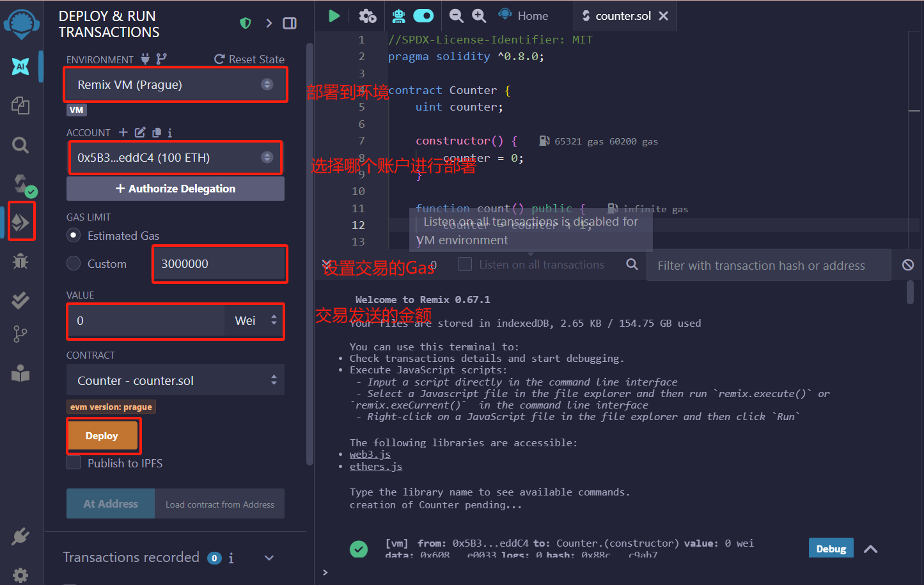
Task: Expand the Transactions recorded section
Action: tap(269, 558)
